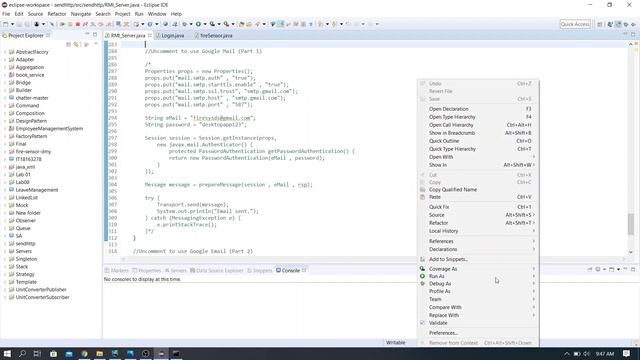Switch to the Data Source Explorer tab

coord(216,271)
